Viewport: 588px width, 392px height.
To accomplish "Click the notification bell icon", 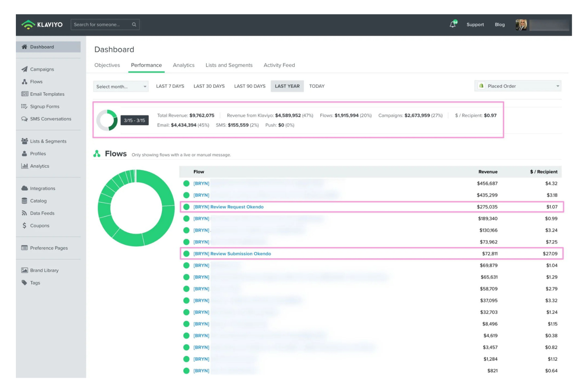I will coord(453,25).
